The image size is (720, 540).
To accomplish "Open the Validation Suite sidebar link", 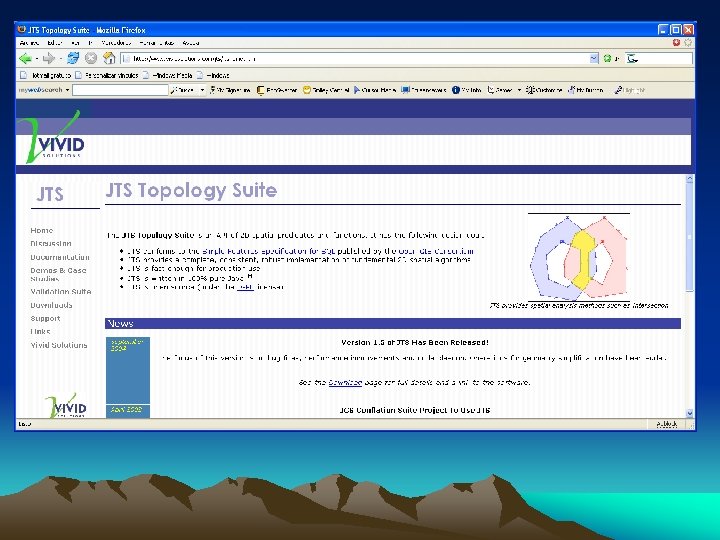I will pos(61,292).
